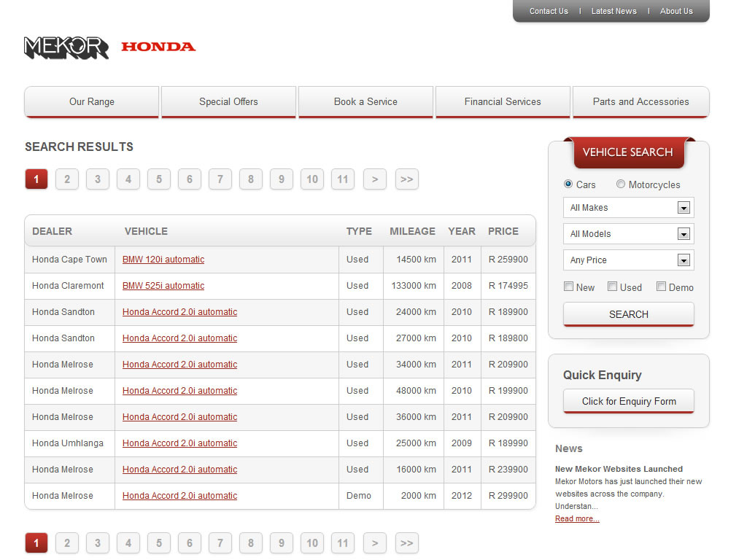Enable the Demo checkbox
This screenshot has height=560, width=747.
point(661,287)
